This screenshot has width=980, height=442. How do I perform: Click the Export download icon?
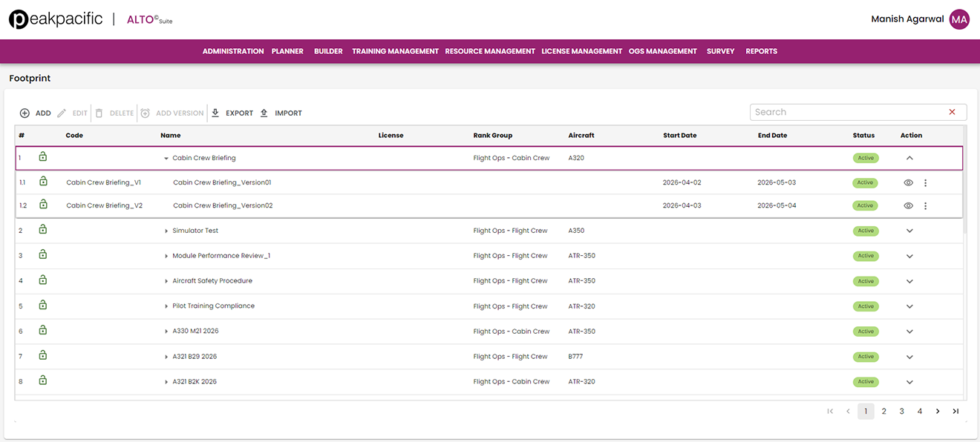(215, 113)
